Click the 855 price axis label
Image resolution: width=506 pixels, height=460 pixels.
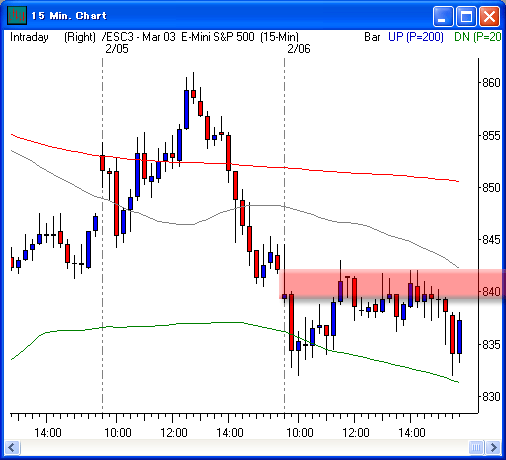(x=491, y=136)
